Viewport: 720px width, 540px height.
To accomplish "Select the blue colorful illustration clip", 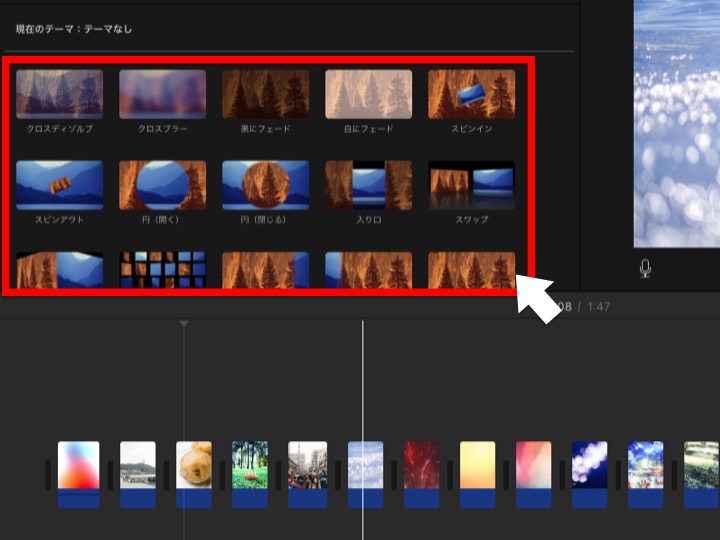I will (x=646, y=475).
